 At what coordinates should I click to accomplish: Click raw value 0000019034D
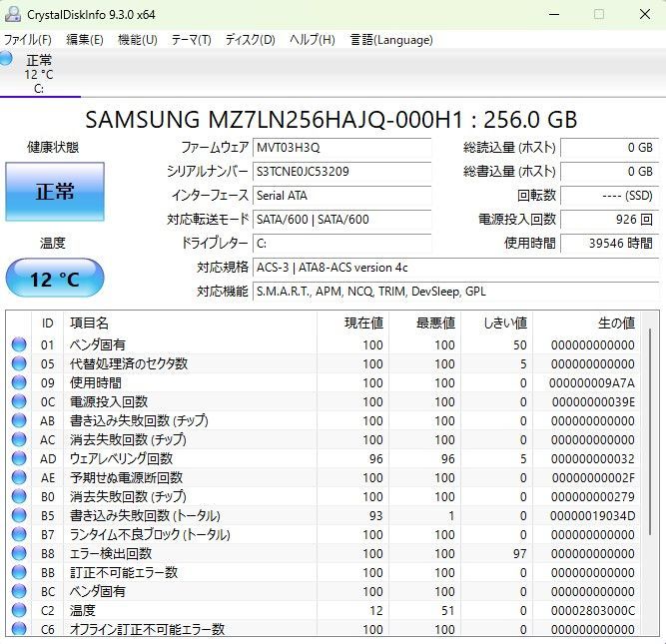[592, 516]
